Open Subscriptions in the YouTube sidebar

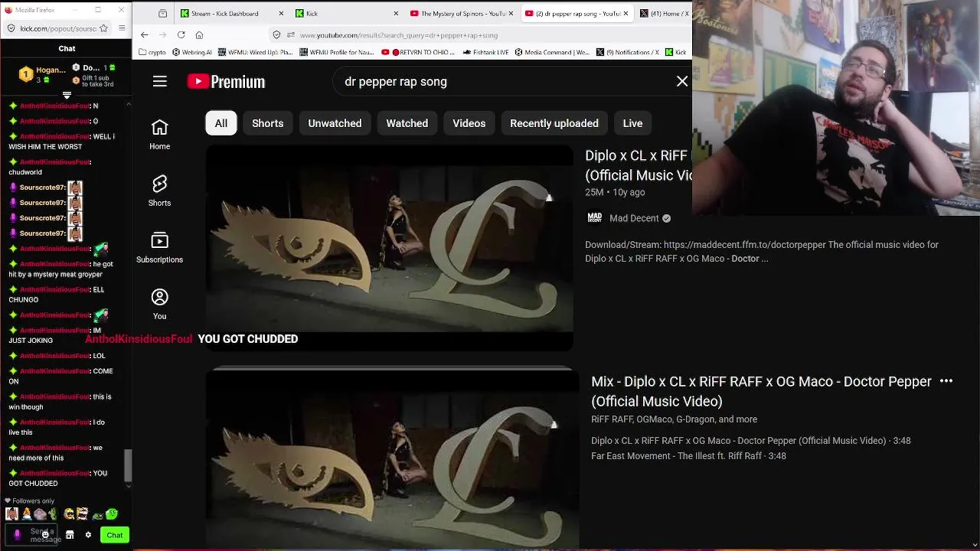point(160,248)
